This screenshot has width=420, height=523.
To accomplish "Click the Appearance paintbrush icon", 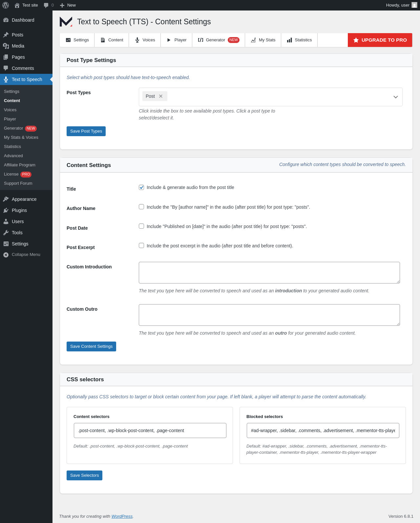I will (6, 199).
